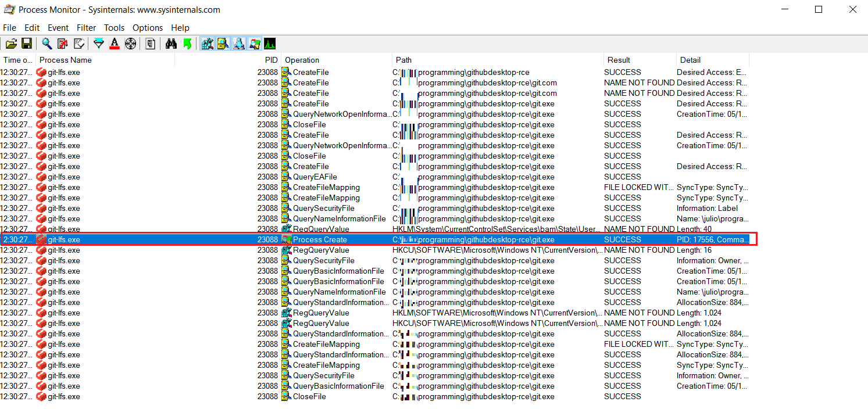Sort by the Time column header

[18, 60]
